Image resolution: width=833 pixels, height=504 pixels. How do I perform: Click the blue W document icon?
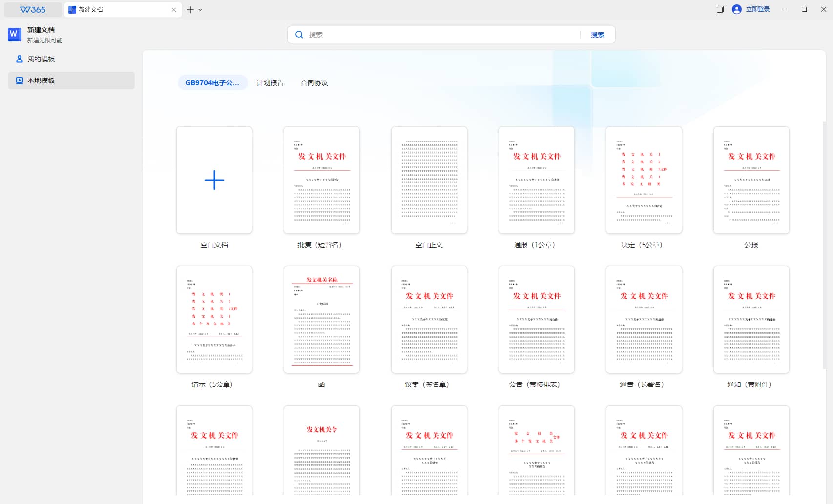pos(14,34)
